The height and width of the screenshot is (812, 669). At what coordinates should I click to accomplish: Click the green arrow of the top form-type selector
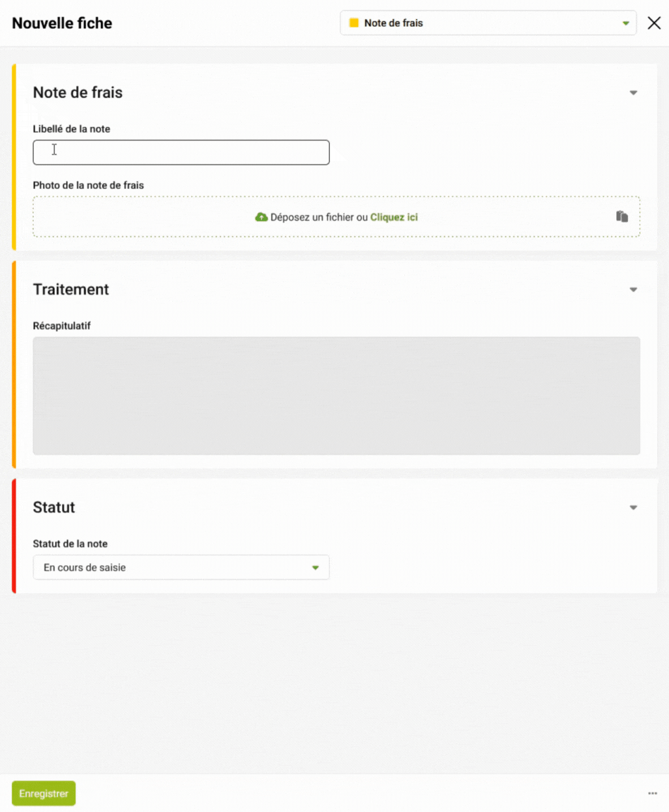click(625, 23)
